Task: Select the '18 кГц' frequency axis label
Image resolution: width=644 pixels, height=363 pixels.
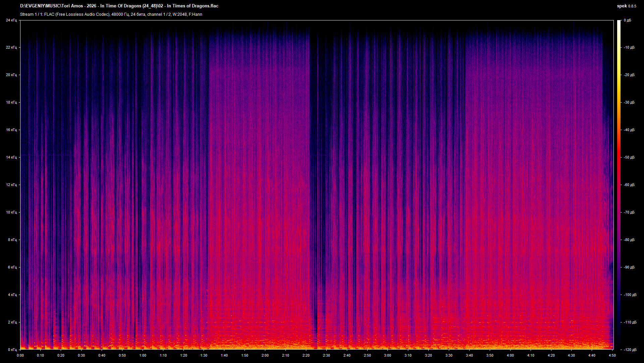Action: [x=11, y=103]
